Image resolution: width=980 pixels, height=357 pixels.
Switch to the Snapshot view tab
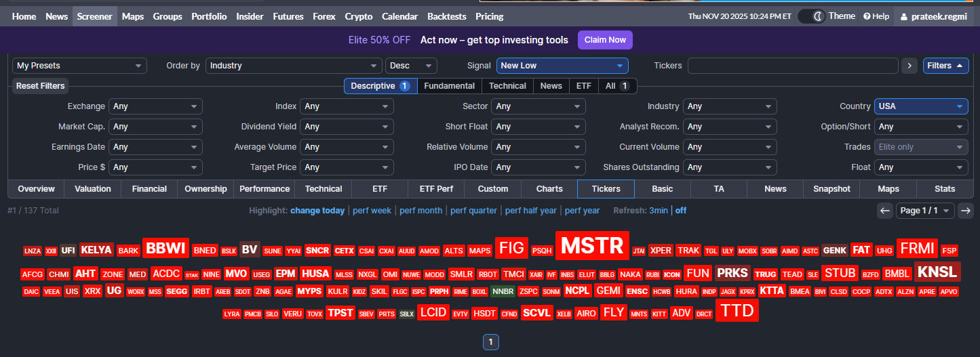point(831,189)
